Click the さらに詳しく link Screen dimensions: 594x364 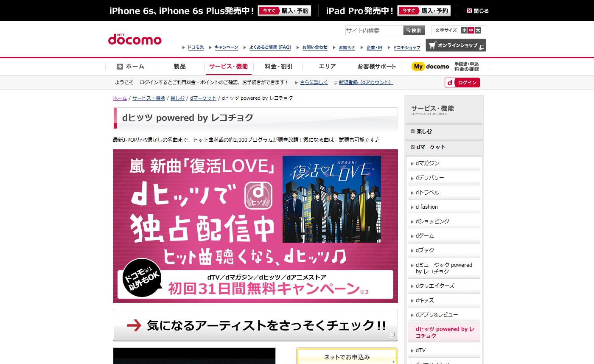(x=314, y=82)
